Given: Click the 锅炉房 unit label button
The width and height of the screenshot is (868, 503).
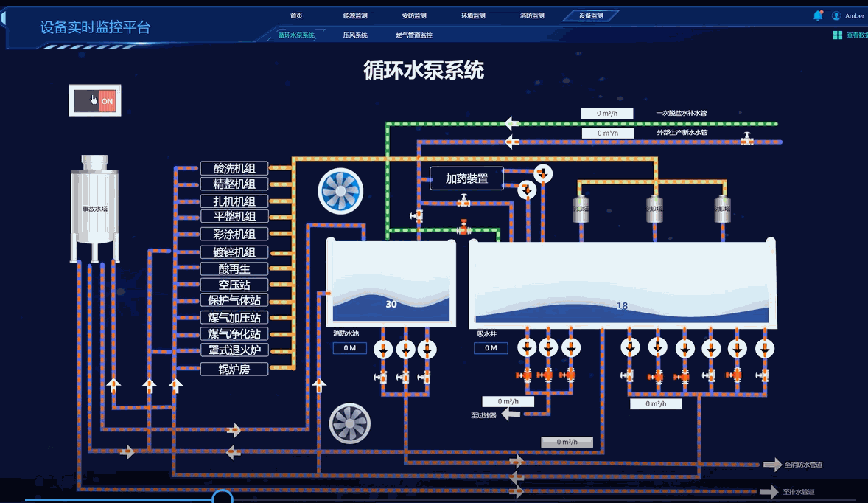Looking at the screenshot, I should 234,367.
